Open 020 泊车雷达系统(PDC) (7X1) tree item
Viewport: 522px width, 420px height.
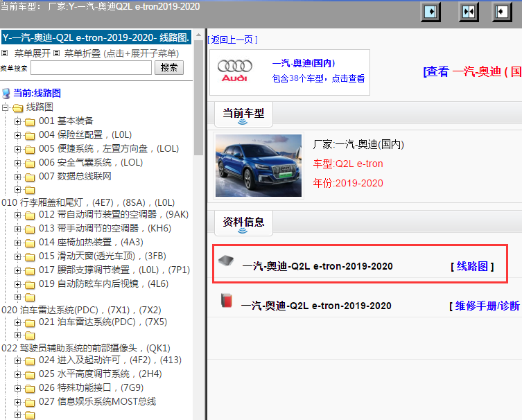click(81, 310)
